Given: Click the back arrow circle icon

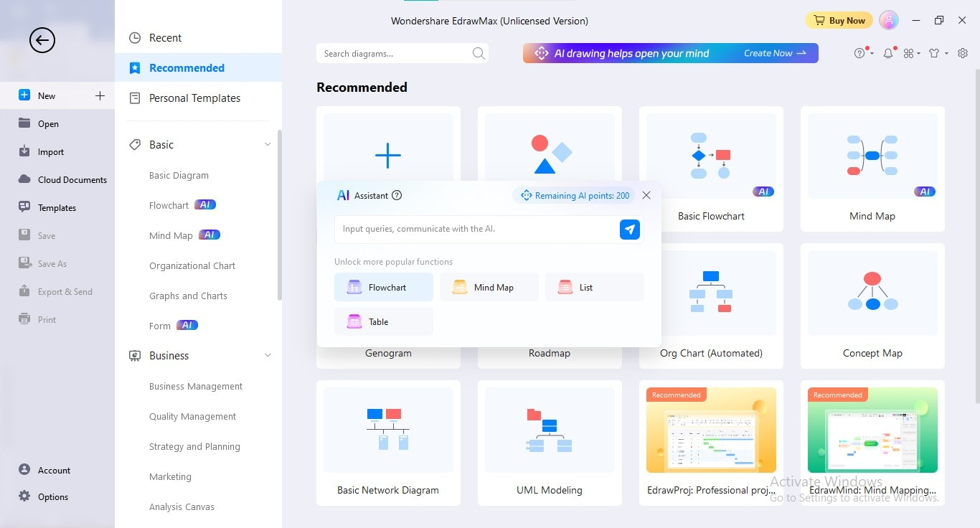Looking at the screenshot, I should click(42, 40).
